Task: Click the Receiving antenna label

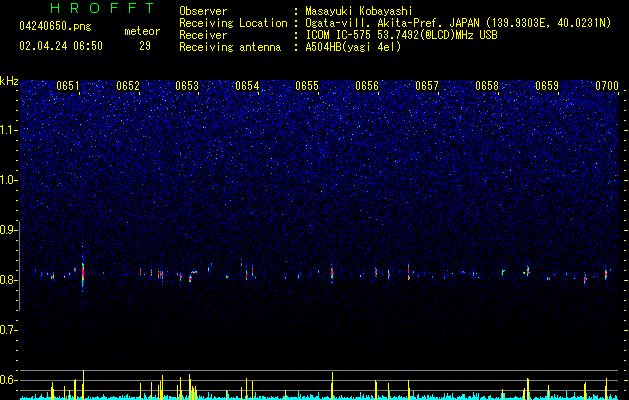Action: click(230, 47)
